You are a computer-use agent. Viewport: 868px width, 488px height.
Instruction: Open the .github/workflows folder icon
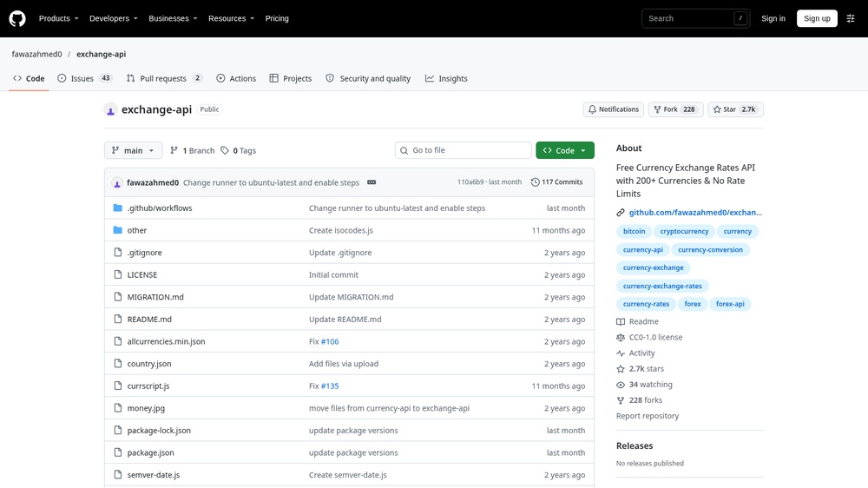pyautogui.click(x=117, y=208)
